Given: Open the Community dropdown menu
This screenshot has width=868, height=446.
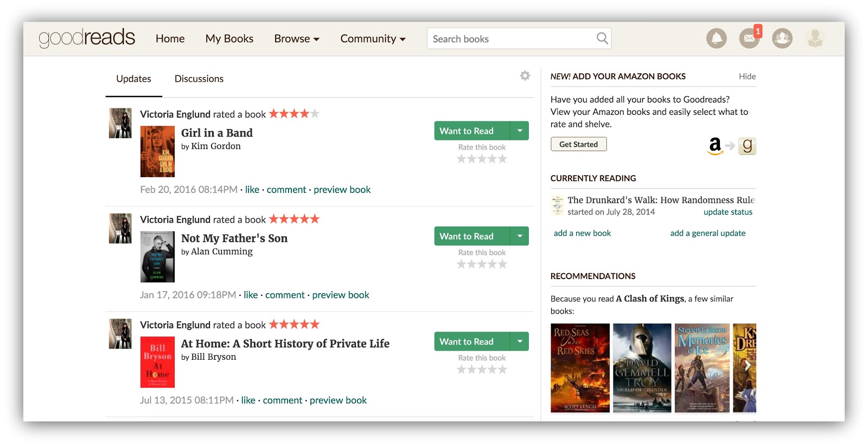Looking at the screenshot, I should (373, 38).
